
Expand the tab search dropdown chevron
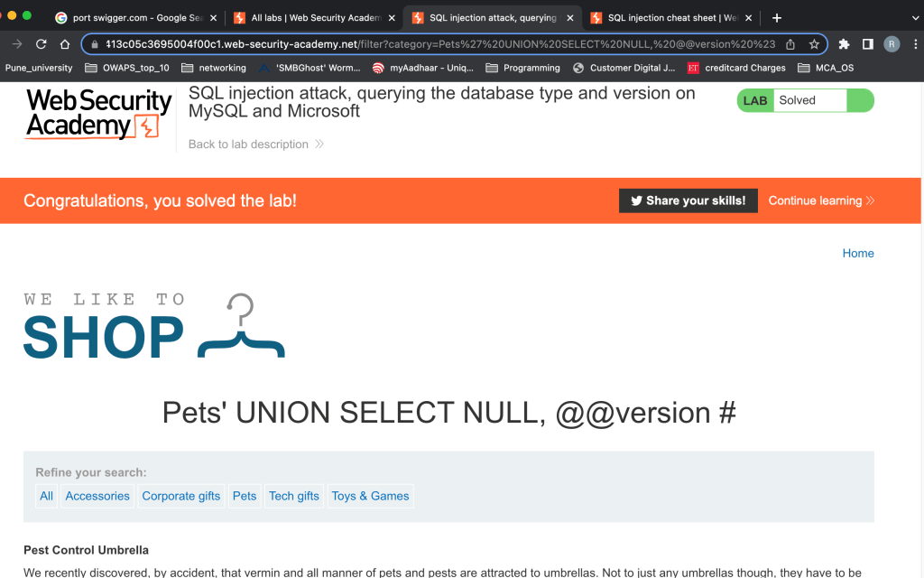tap(912, 17)
